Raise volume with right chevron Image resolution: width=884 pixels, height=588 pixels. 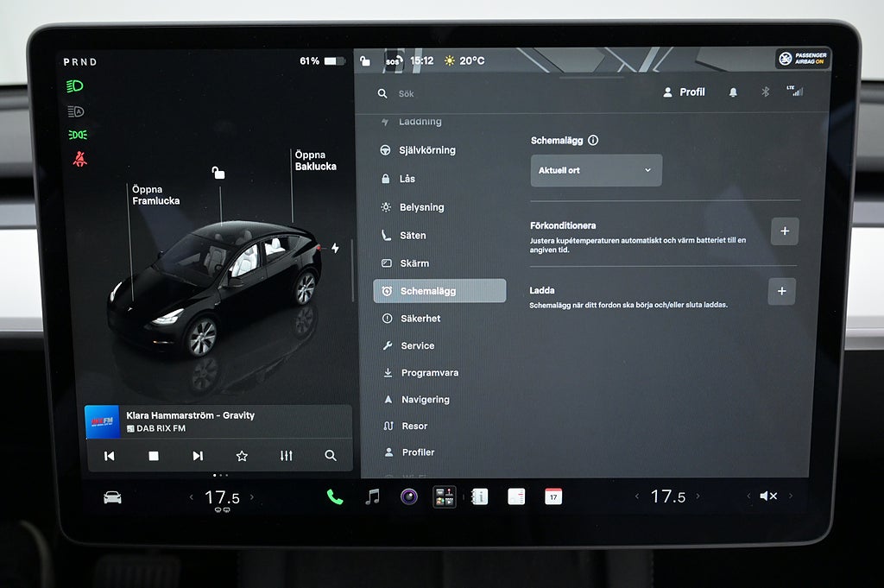791,496
